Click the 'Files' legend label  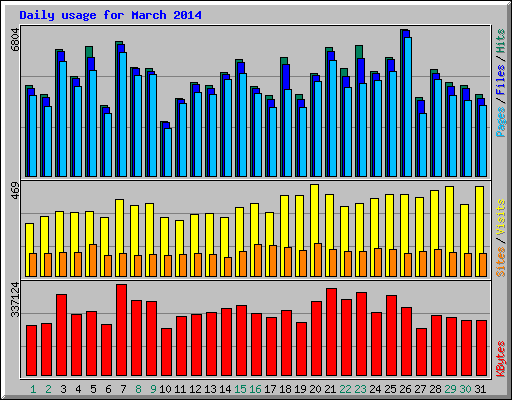point(501,80)
